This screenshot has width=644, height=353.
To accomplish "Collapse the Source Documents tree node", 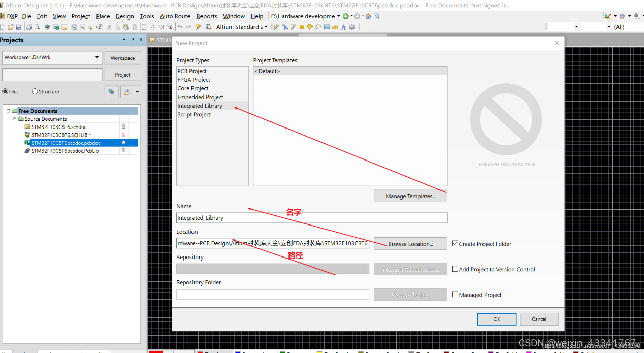I will point(15,119).
